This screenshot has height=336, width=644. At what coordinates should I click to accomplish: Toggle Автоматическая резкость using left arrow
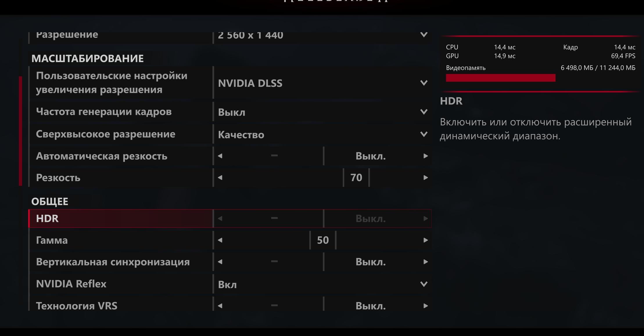click(x=220, y=156)
